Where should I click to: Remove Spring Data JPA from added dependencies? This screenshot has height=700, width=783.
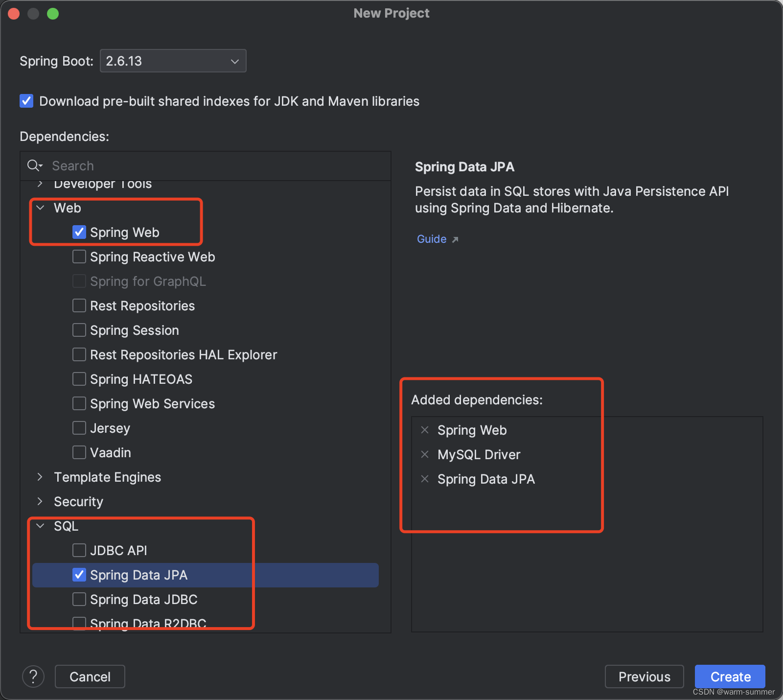[425, 479]
